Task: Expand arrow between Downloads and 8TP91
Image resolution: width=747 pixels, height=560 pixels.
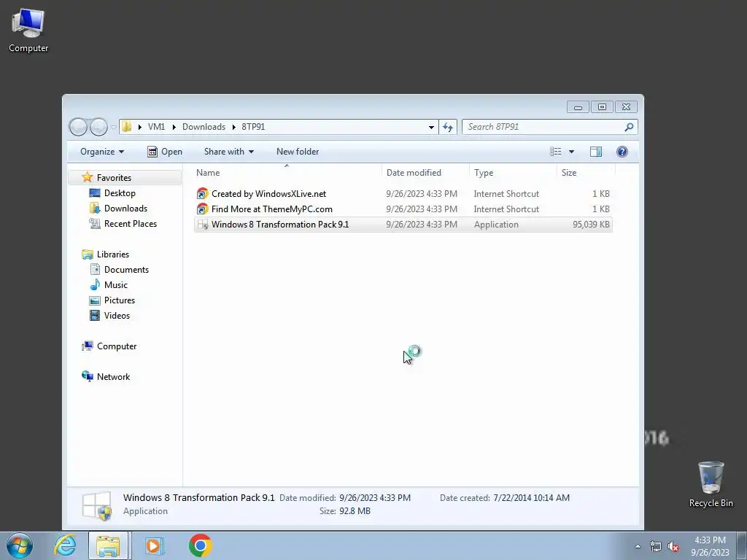Action: point(234,127)
